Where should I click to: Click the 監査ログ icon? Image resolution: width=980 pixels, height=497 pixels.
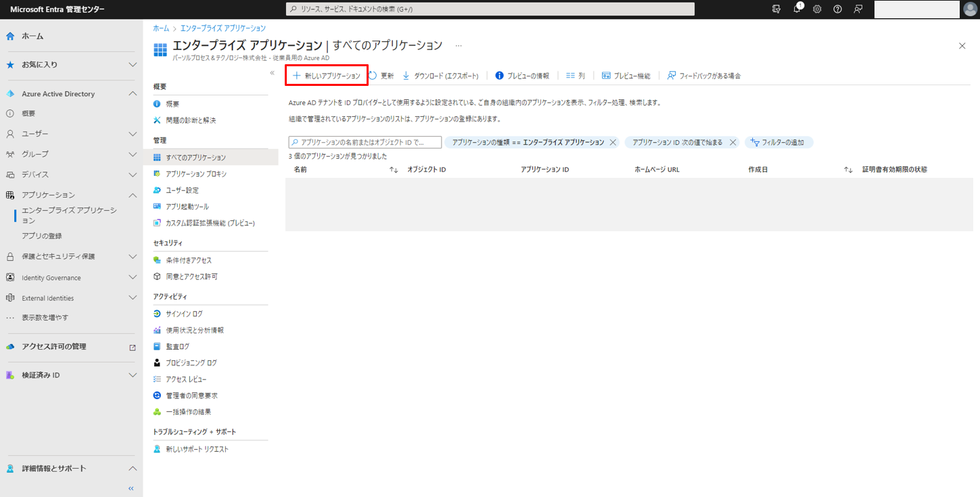pos(157,346)
